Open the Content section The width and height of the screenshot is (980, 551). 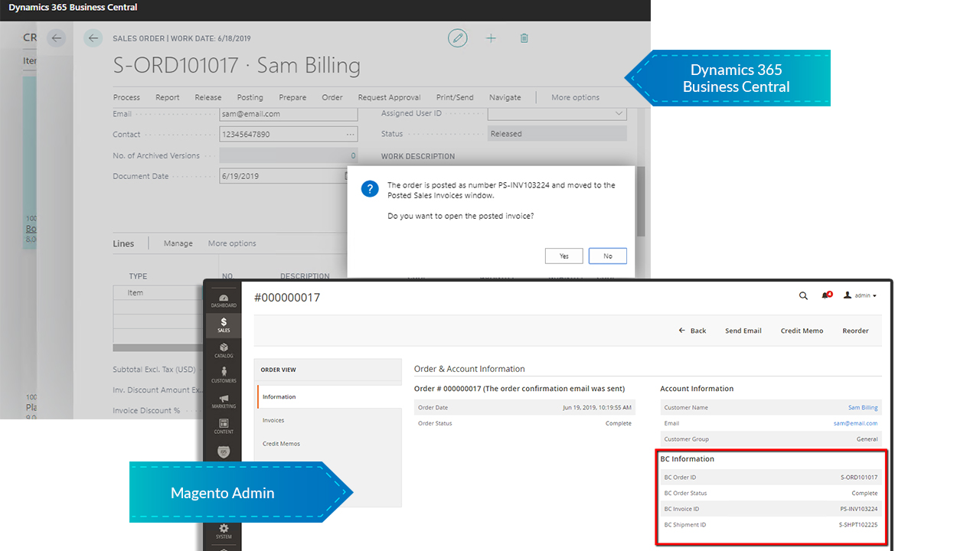click(224, 426)
